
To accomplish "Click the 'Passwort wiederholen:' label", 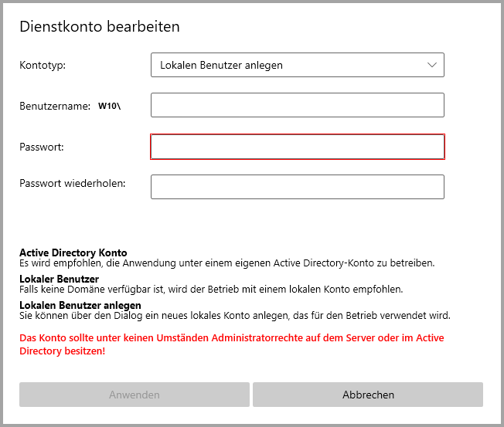I will click(x=73, y=183).
